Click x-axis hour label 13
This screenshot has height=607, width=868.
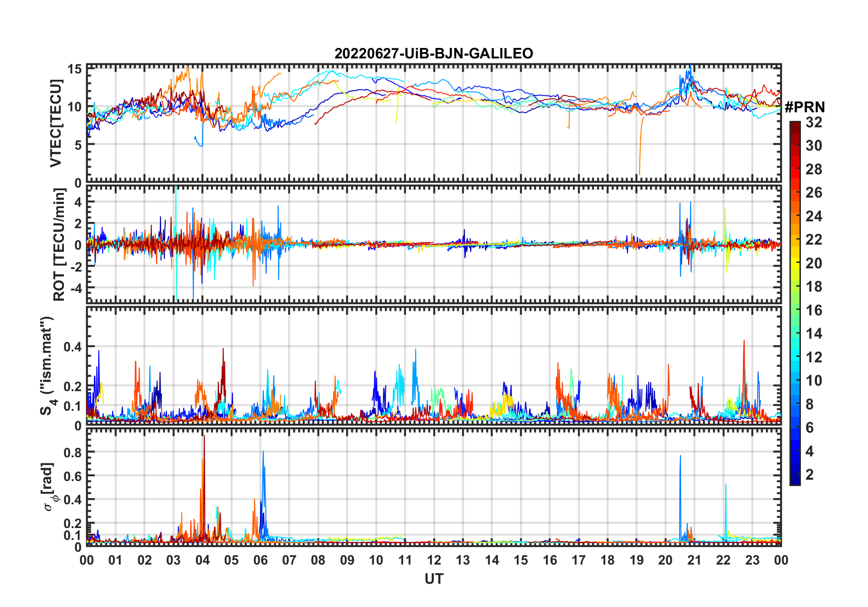pyautogui.click(x=463, y=560)
